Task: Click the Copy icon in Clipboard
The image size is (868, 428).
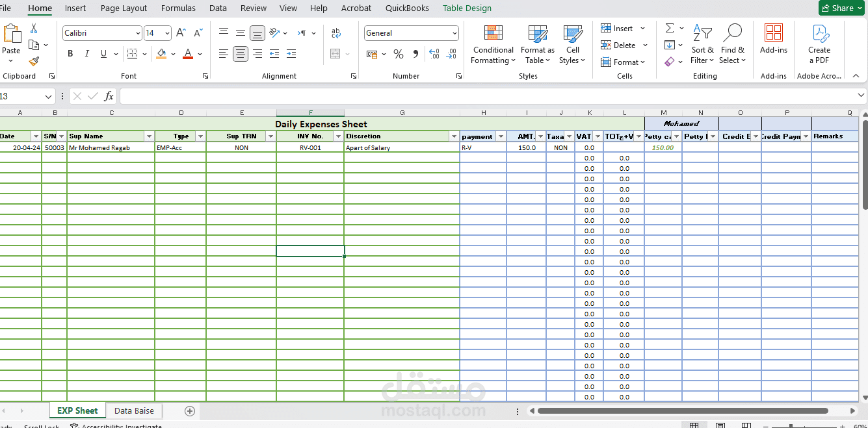Action: coord(34,45)
